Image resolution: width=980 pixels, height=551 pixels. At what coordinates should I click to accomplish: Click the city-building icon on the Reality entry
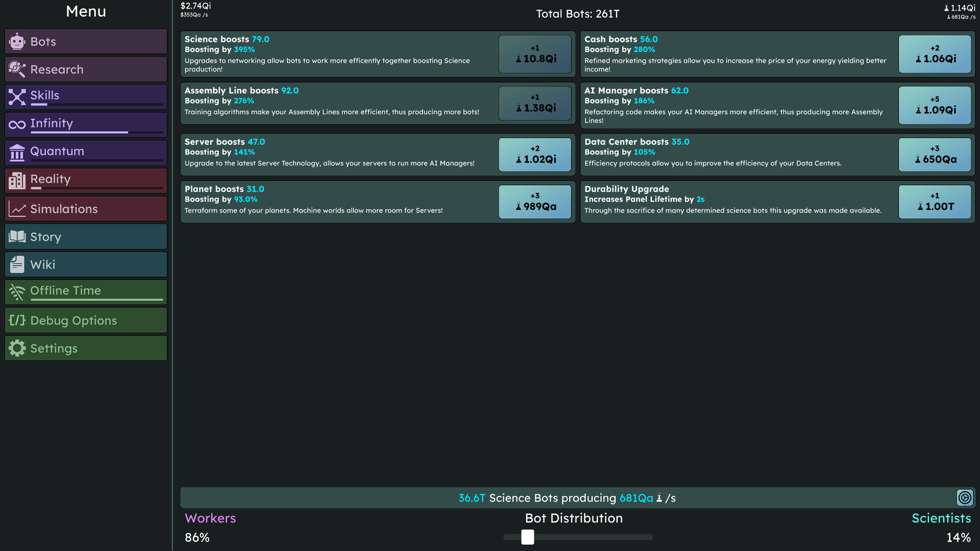(x=17, y=180)
